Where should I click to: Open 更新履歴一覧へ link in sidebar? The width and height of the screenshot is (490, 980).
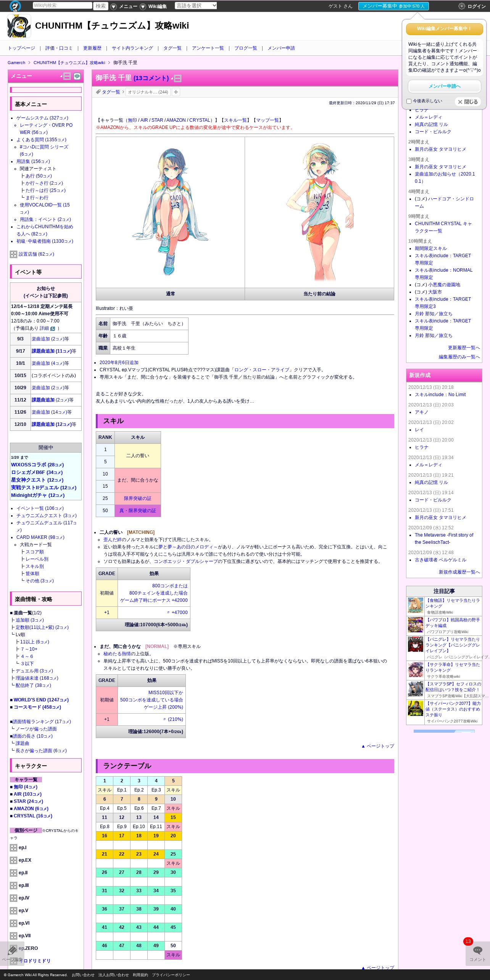pyautogui.click(x=464, y=348)
